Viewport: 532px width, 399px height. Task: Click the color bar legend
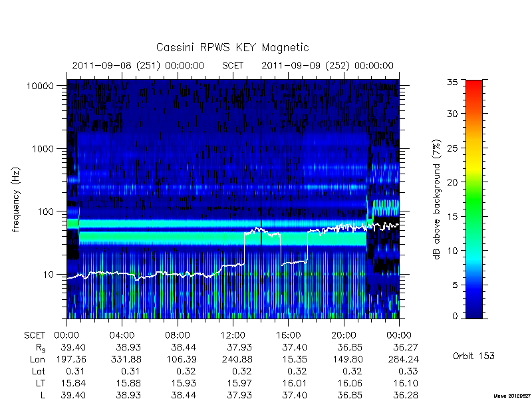474,199
